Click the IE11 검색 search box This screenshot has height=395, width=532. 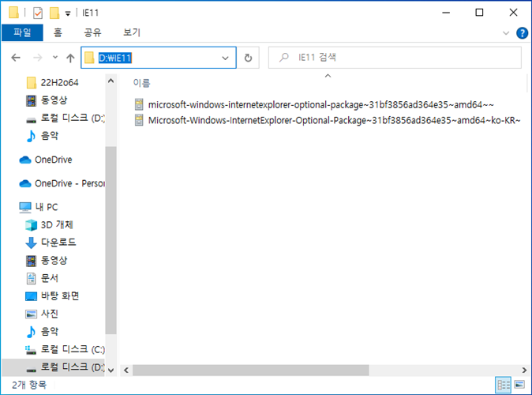[x=395, y=58]
